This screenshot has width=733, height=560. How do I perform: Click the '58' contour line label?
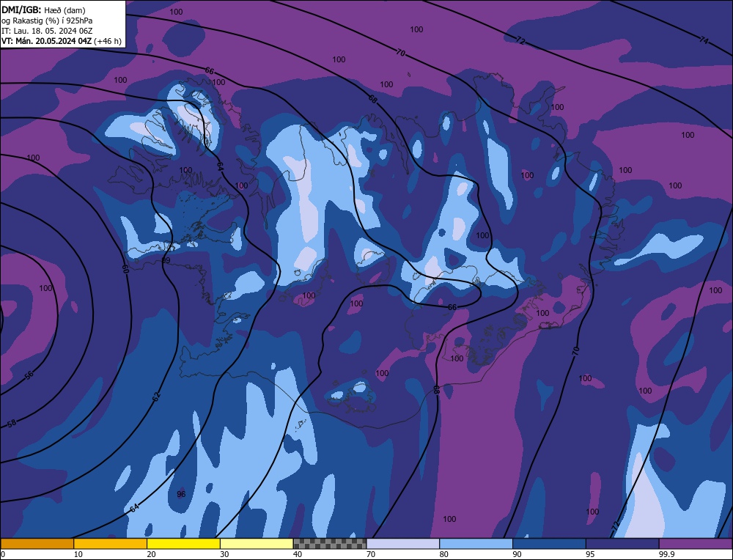coord(12,423)
